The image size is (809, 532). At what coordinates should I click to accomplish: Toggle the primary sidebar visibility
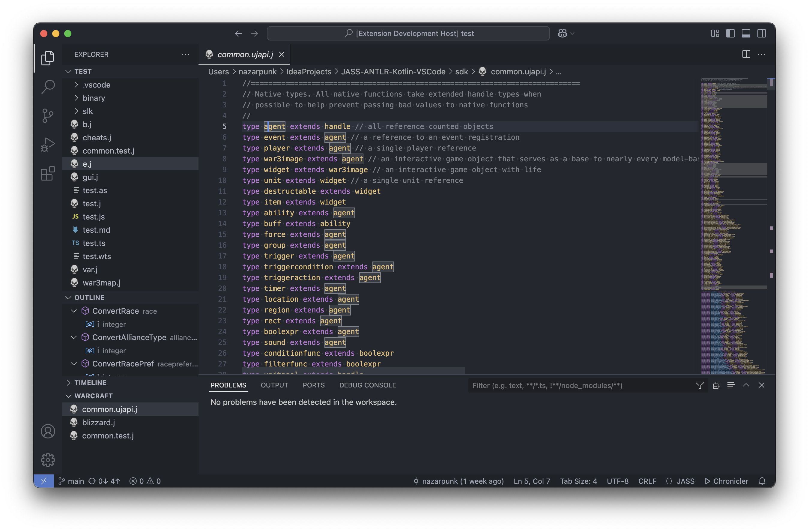click(730, 33)
